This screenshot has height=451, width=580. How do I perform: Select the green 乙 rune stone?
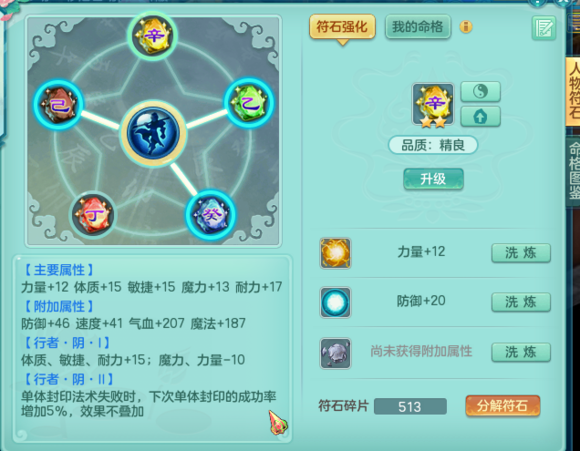[x=249, y=103]
